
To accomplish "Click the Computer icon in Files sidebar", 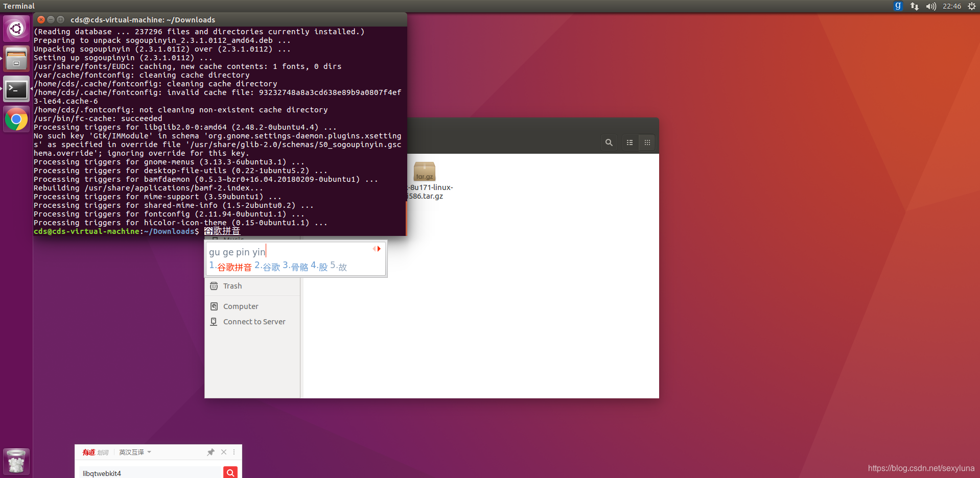I will click(214, 306).
